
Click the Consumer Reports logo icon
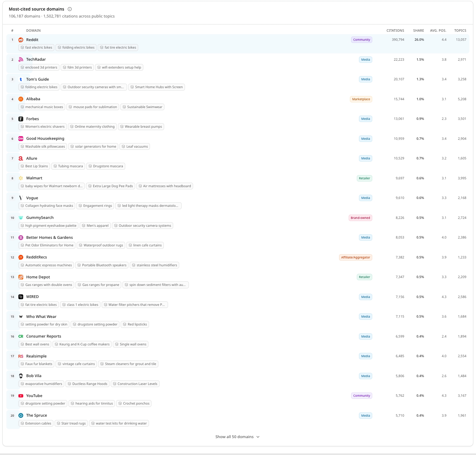tap(21, 336)
